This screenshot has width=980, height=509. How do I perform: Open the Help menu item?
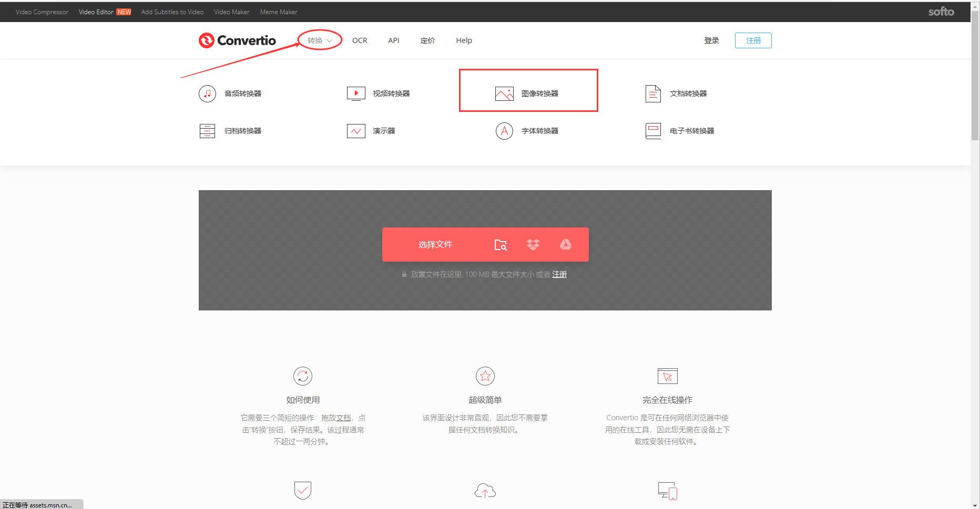click(464, 40)
